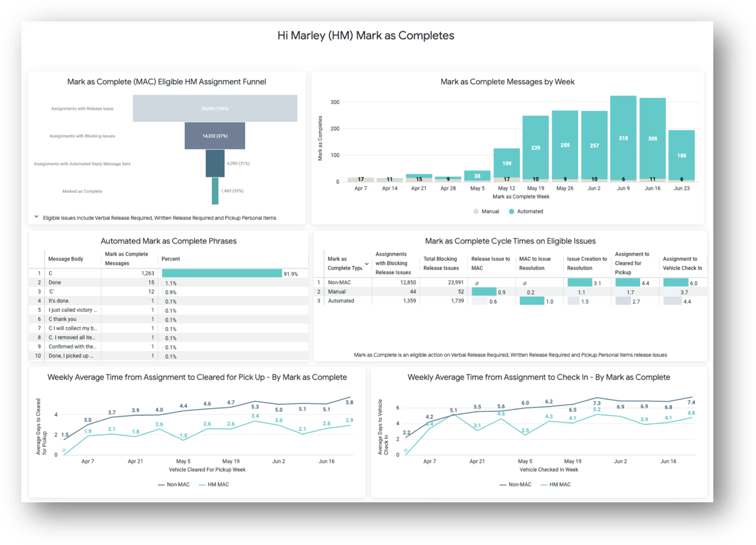Sort by Mark as Complete Messages column
Screen dimensions: 756x545
tap(126, 259)
